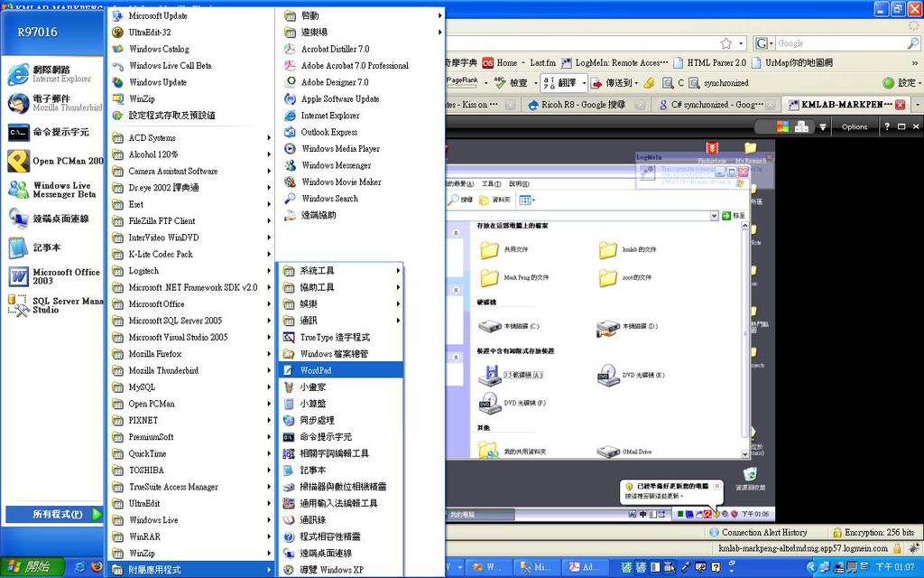Click the bookmark star in address bar
Viewport: 924px width, 578px height.
point(726,43)
